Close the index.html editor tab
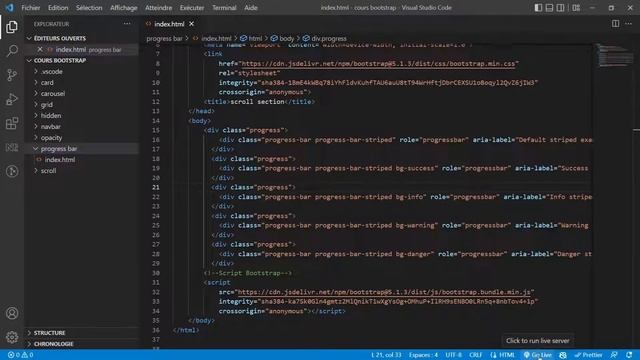640x360 pixels. click(191, 24)
